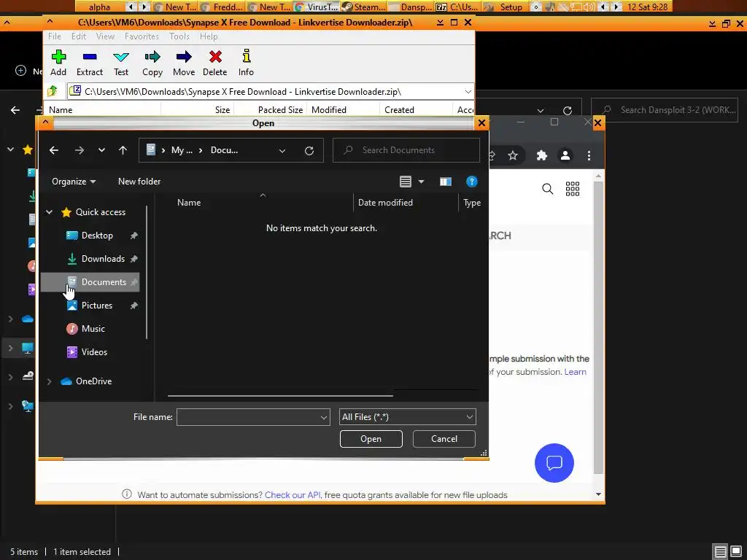Go up one level in Open dialog
Screen dimensions: 747x560
(x=123, y=150)
